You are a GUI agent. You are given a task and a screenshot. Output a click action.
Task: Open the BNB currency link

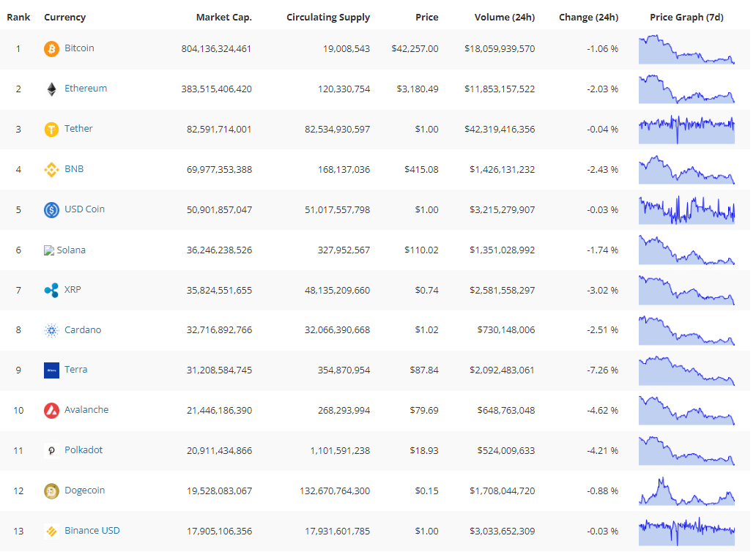(74, 168)
